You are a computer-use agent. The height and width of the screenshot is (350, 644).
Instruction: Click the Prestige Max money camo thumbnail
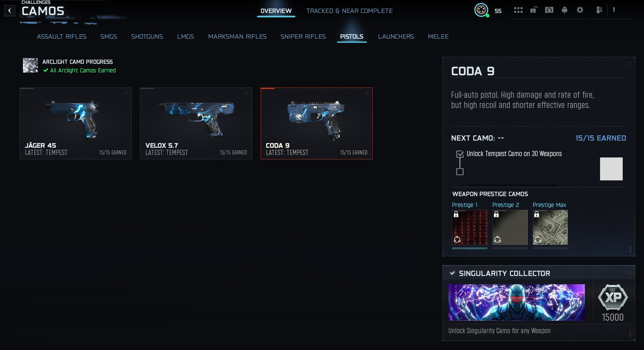point(550,227)
